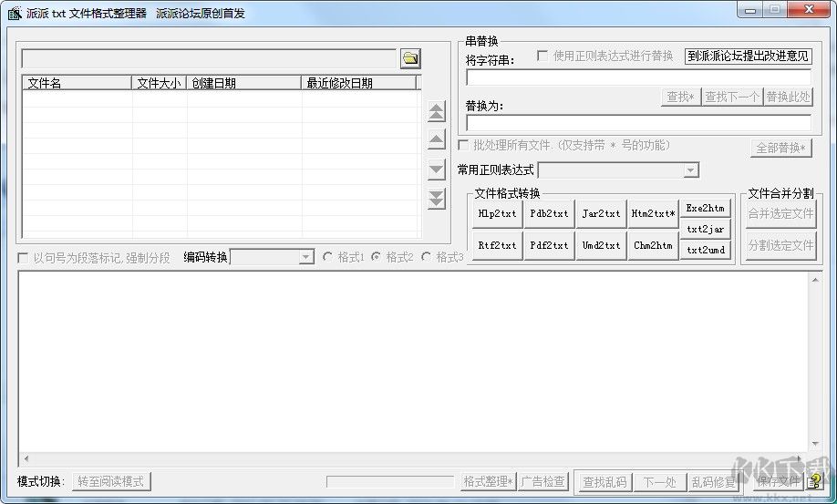The width and height of the screenshot is (837, 504).
Task: Enable 使用正则表达式进行替换 checkbox
Action: click(x=542, y=56)
